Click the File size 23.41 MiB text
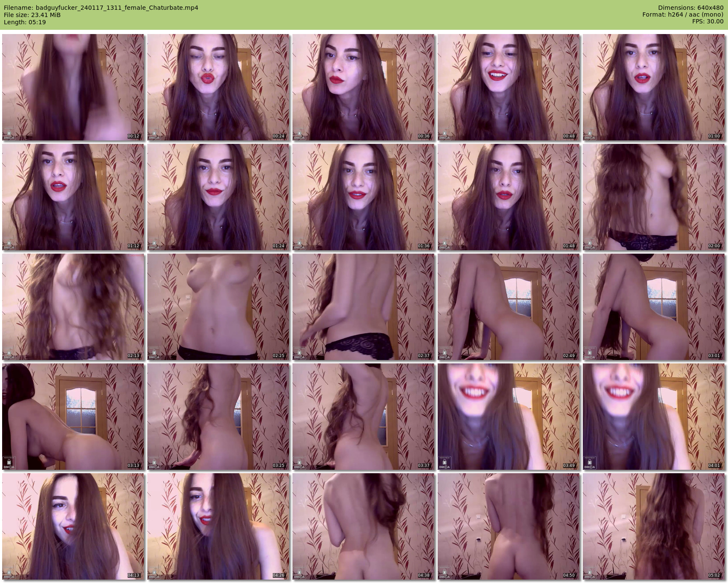The height and width of the screenshot is (583, 728). click(32, 15)
